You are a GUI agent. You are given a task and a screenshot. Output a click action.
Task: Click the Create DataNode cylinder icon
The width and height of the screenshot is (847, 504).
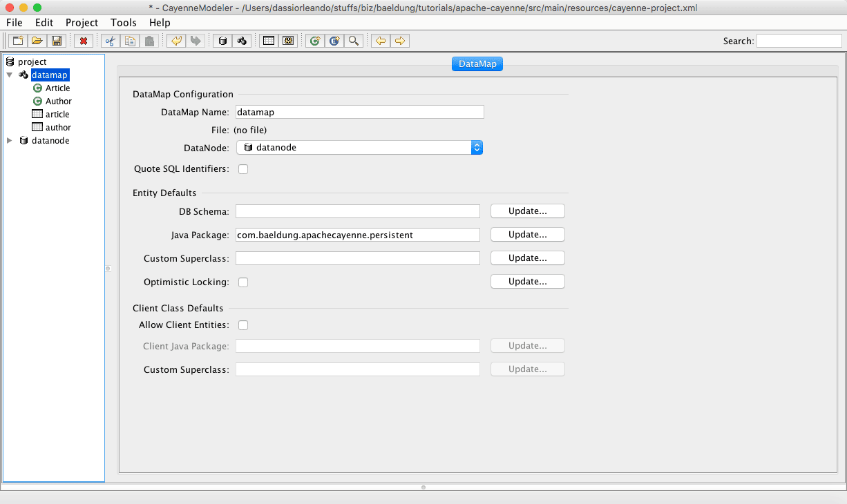coord(222,41)
